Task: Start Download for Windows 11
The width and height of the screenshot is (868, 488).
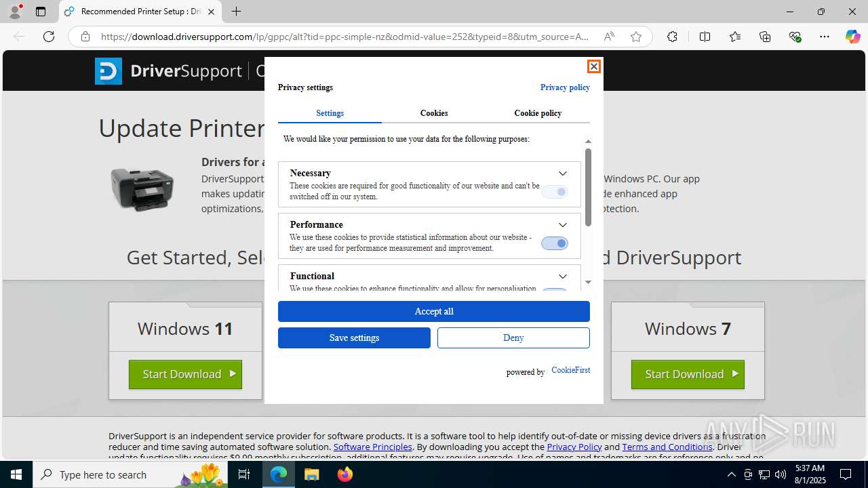Action: coord(185,374)
